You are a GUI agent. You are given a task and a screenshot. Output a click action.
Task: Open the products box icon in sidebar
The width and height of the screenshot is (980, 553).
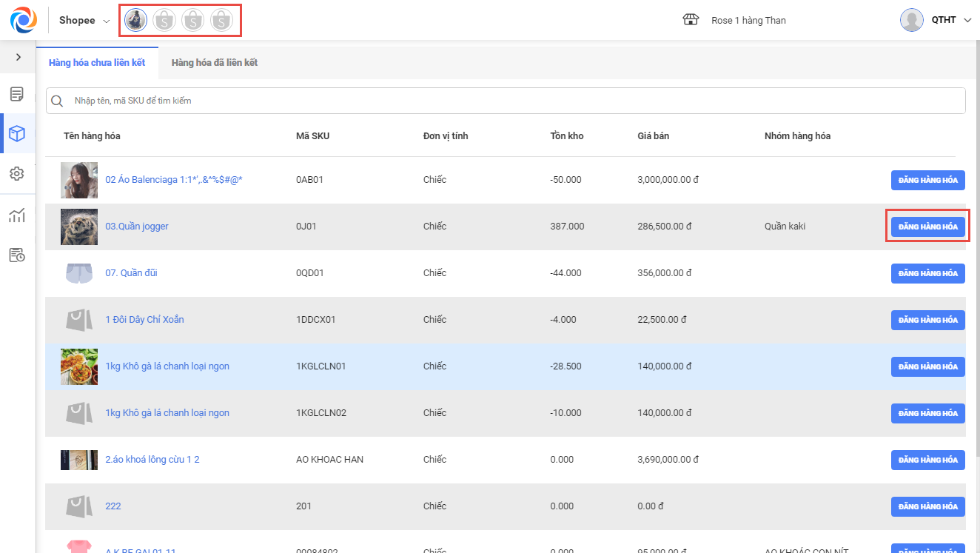pos(17,134)
